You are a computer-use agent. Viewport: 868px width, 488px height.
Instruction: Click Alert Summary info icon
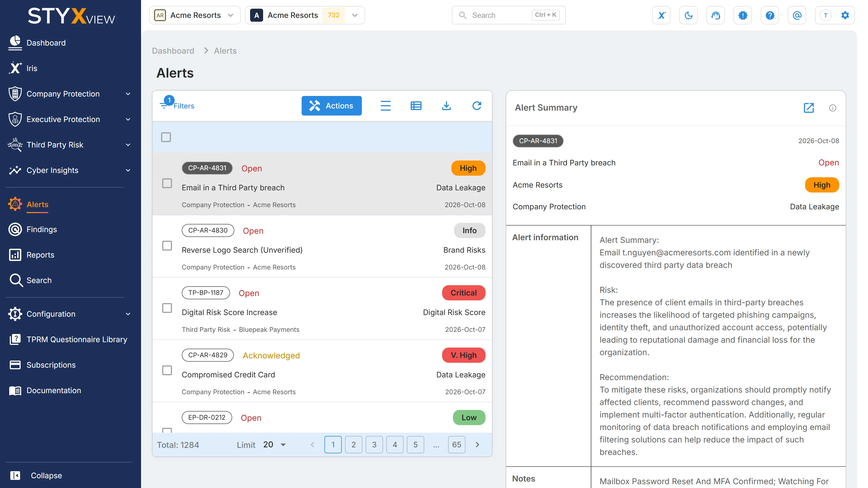[x=832, y=108]
